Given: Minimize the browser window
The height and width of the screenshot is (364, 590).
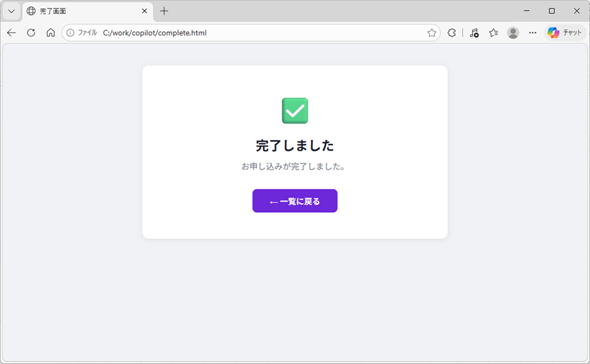Looking at the screenshot, I should [527, 11].
